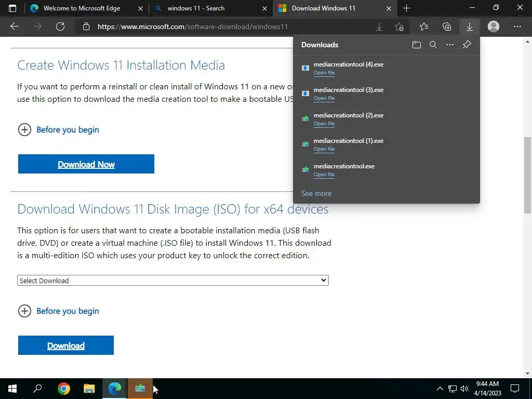This screenshot has width=532, height=399.
Task: Open Collections
Action: click(x=447, y=26)
